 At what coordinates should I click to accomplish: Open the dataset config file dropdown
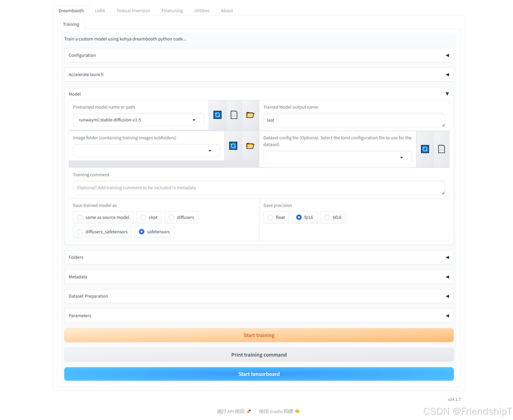pos(401,157)
